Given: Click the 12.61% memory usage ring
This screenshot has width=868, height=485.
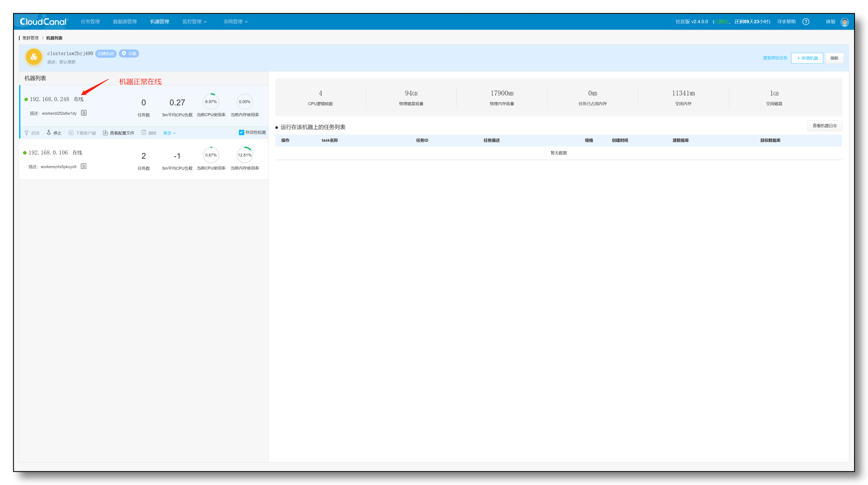Looking at the screenshot, I should [x=245, y=155].
